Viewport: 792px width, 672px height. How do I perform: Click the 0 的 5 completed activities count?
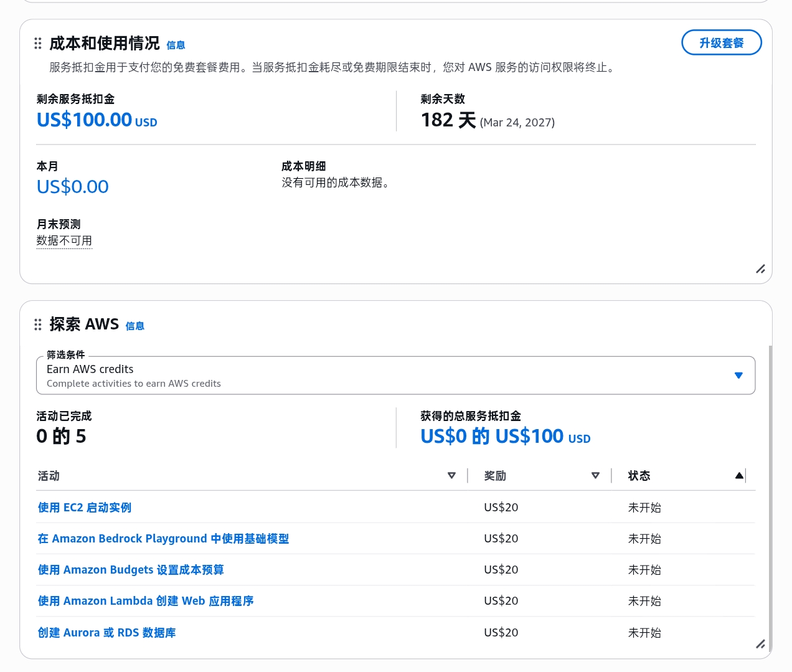[x=61, y=436]
